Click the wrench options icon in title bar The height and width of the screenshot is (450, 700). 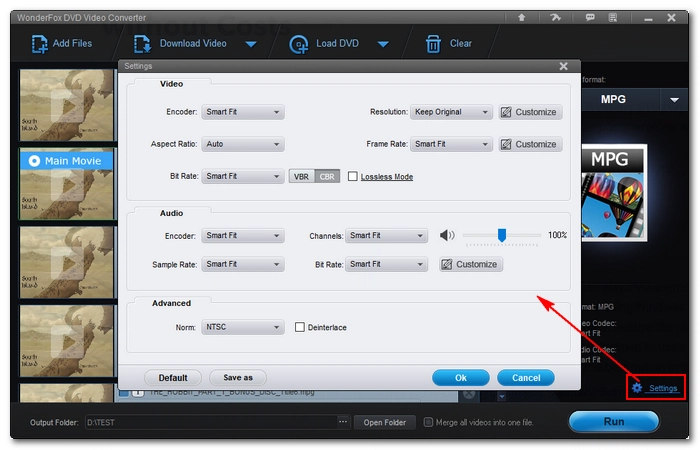[x=555, y=17]
